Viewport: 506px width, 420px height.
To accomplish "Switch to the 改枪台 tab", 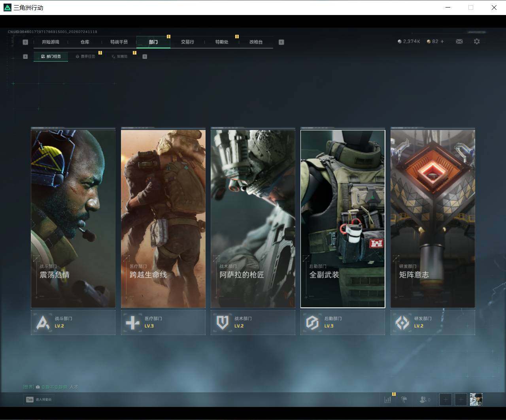I will (256, 42).
